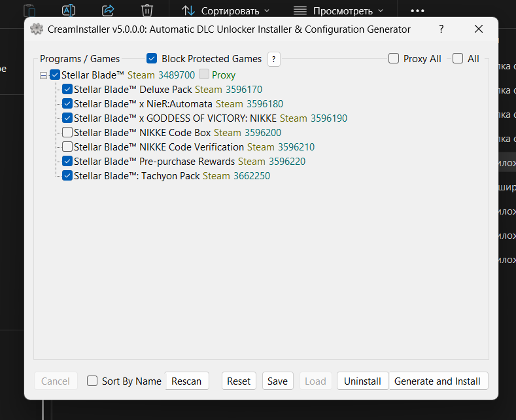
Task: Click the trash delete icon
Action: point(147,10)
